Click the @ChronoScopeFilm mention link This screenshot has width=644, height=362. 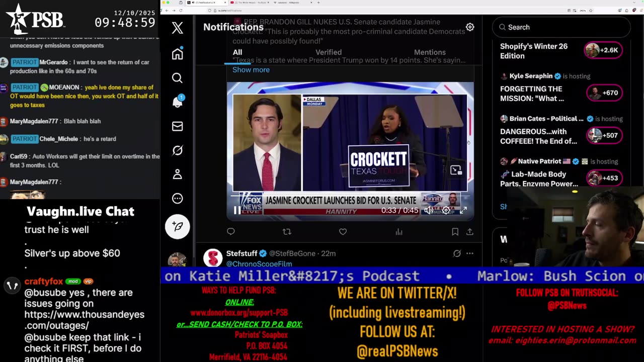[259, 263]
